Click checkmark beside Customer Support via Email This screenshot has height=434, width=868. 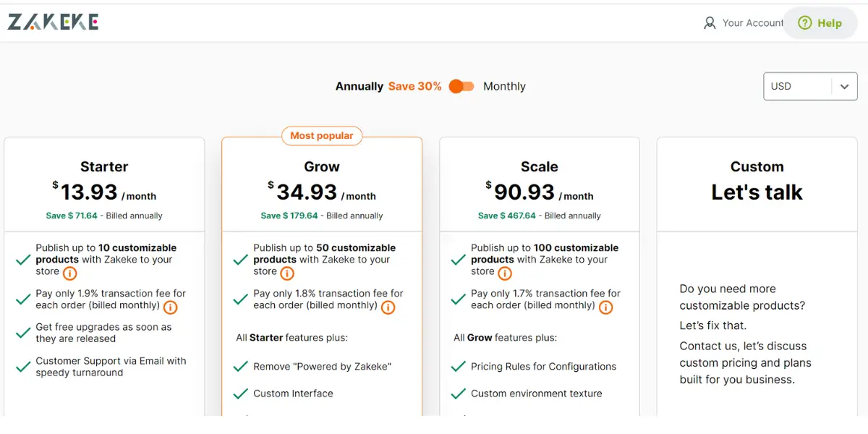tap(23, 367)
